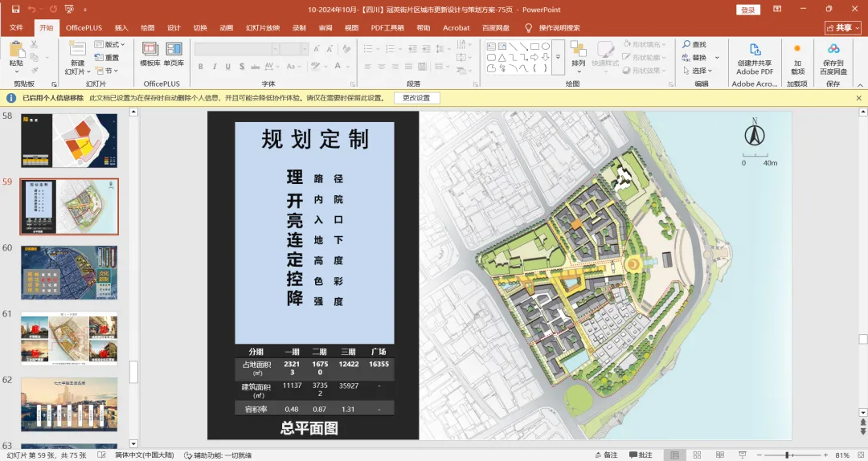Click the Redo (repeat) icon
Viewport: 868px width, 461px height.
[53, 10]
